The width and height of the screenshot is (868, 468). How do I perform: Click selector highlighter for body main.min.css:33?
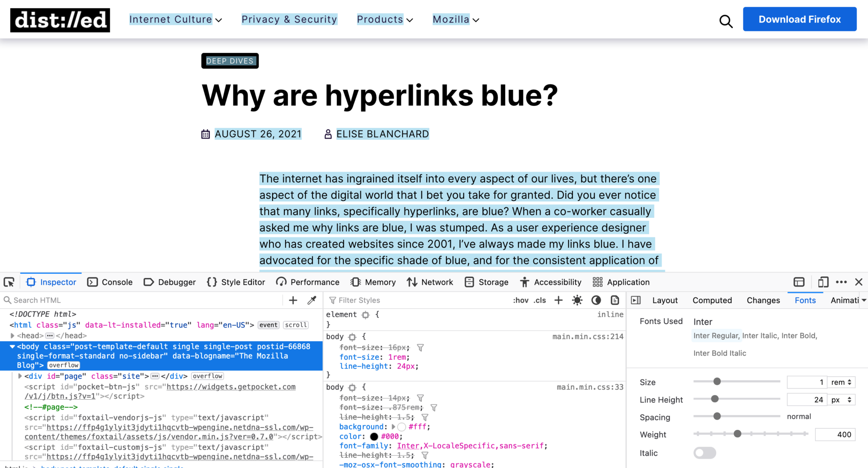pos(352,387)
